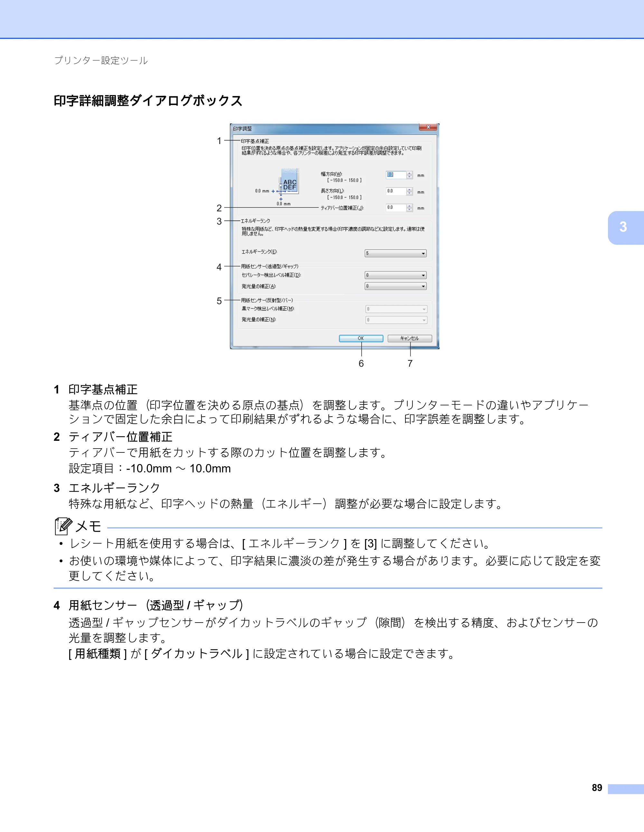The height and width of the screenshot is (832, 644).
Task: Click the ティアバー位置補正(J) value field
Action: 396,208
